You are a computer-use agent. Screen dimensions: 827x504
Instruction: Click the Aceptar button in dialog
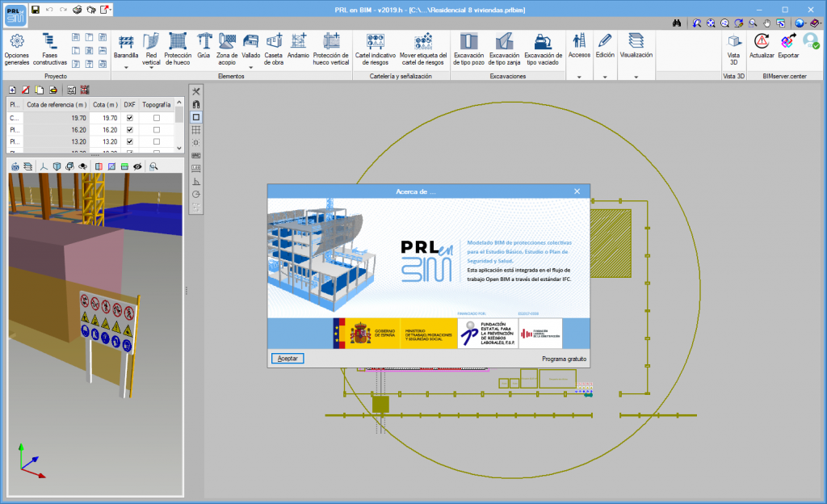[x=288, y=359]
